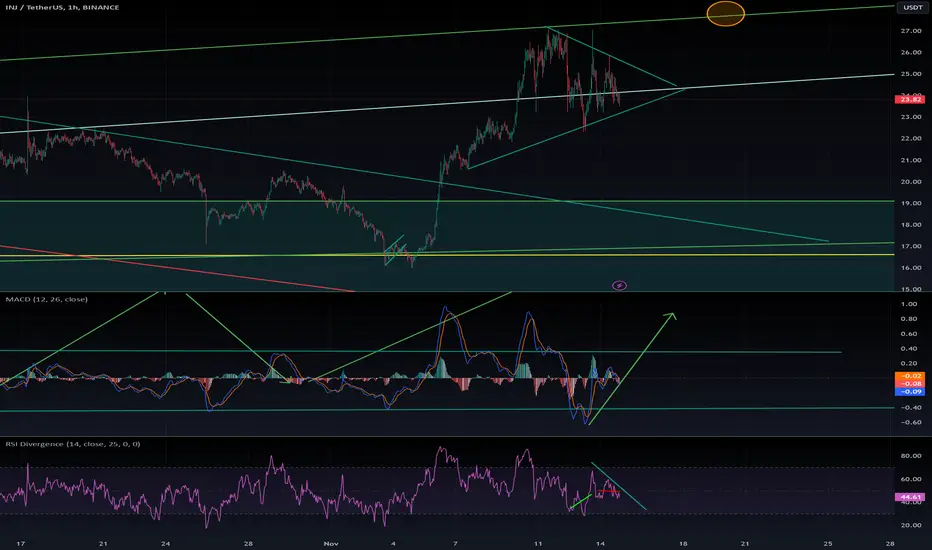Image resolution: width=932 pixels, height=550 pixels.
Task: Click the 28 date label after 24
Action: tap(248, 543)
